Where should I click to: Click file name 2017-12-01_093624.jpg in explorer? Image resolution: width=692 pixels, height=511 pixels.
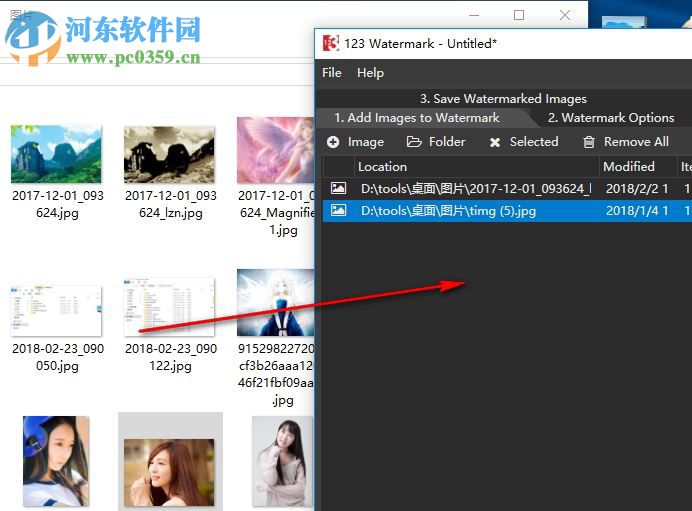[57, 204]
